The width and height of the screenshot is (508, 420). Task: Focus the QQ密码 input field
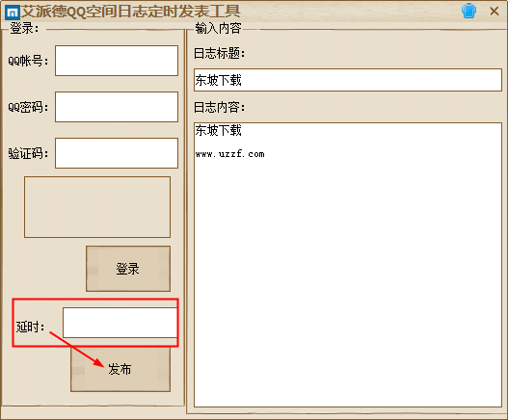click(x=117, y=107)
